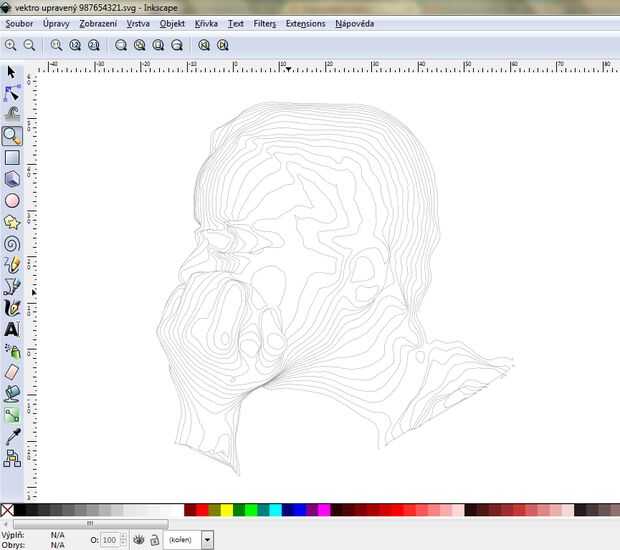
Task: Click the Obrys stroke indicator
Action: point(57,545)
